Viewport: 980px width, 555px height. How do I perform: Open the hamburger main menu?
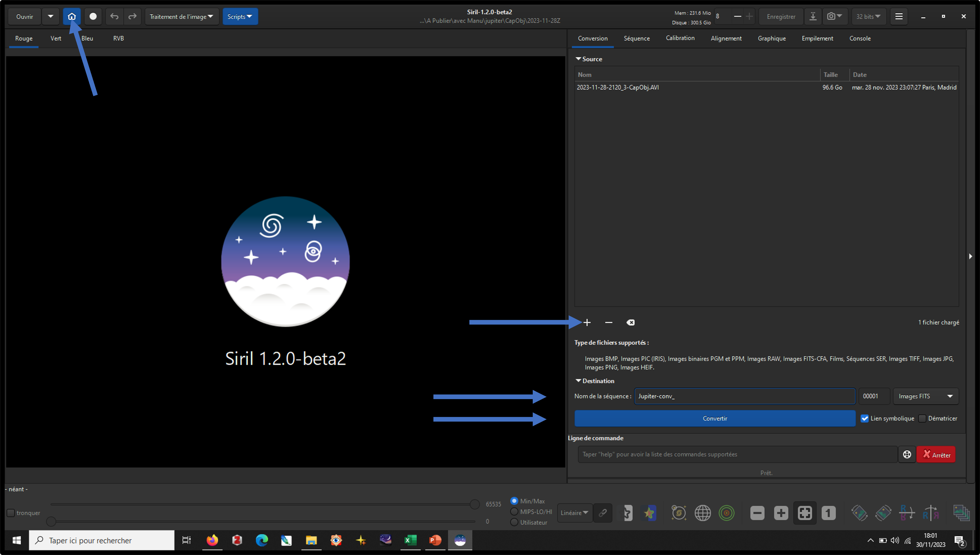point(899,16)
